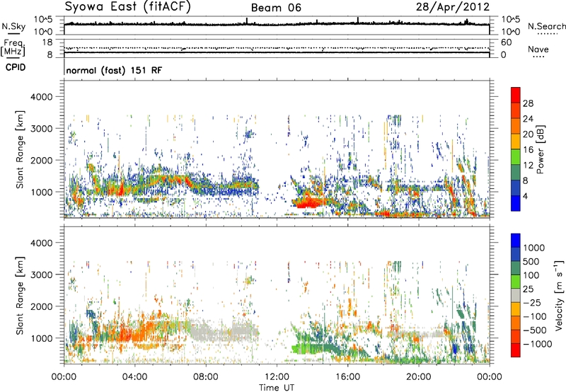Click the 'Syowa East (fitACF)' plot title
566x392 pixels.
click(128, 7)
